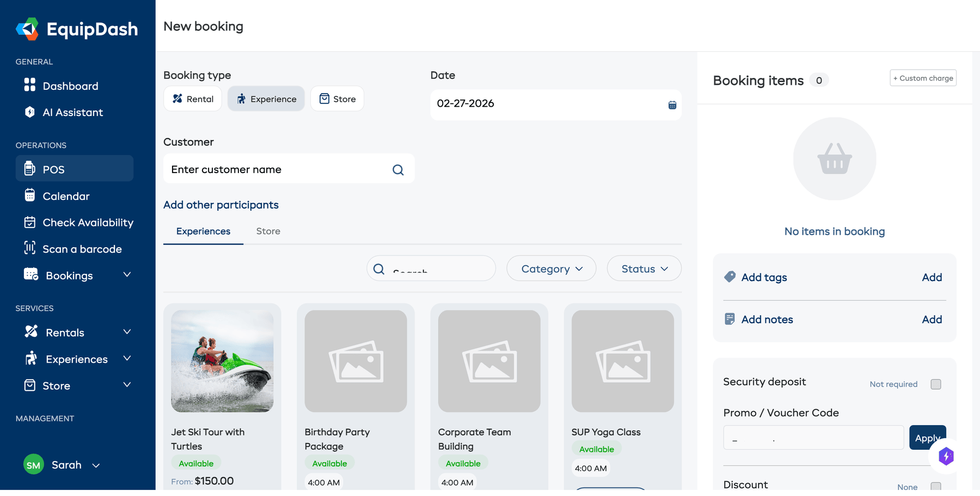Open Check Availability
Image resolution: width=980 pixels, height=496 pixels.
tap(30, 222)
